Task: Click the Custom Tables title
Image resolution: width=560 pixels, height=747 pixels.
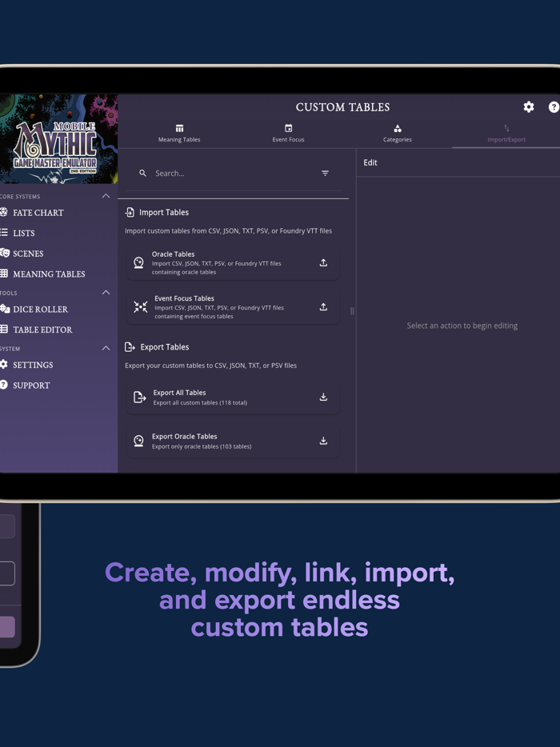Action: point(342,107)
